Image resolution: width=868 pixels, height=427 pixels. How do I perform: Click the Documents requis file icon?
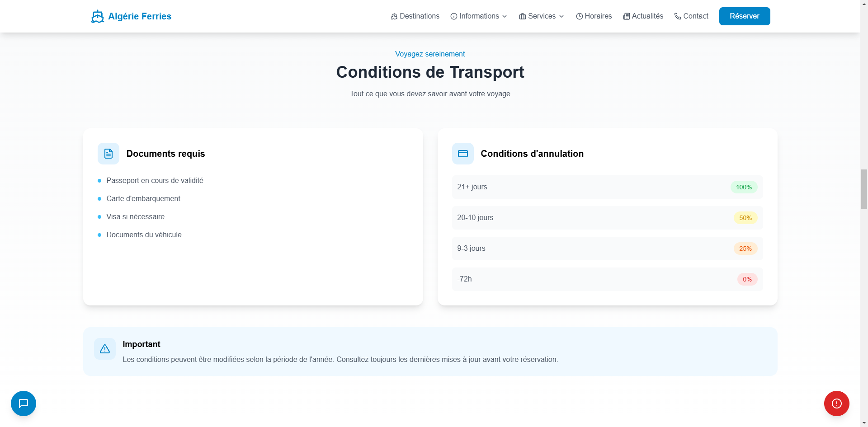[108, 154]
